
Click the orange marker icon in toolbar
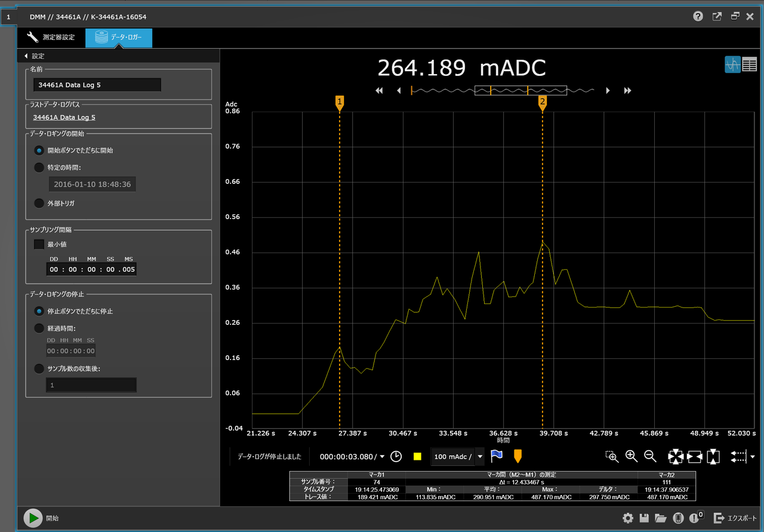[x=517, y=456]
